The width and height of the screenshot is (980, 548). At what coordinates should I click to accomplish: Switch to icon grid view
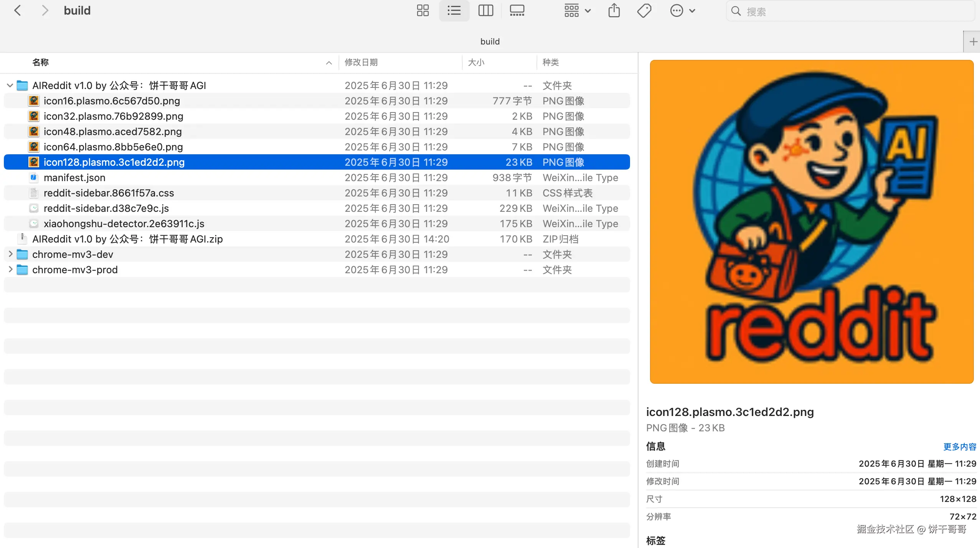(422, 11)
